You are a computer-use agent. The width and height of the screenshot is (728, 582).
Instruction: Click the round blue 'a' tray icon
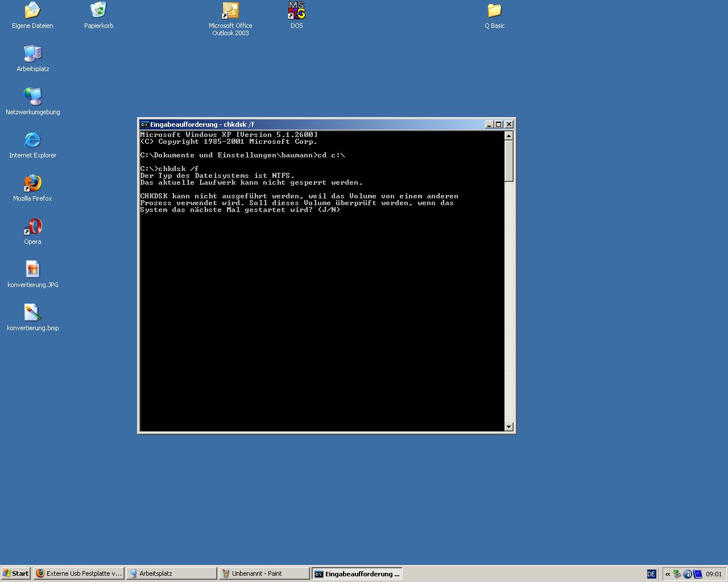click(687, 574)
